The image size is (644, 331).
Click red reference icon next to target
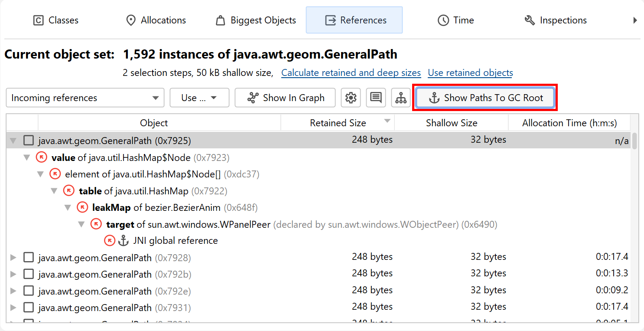(96, 224)
